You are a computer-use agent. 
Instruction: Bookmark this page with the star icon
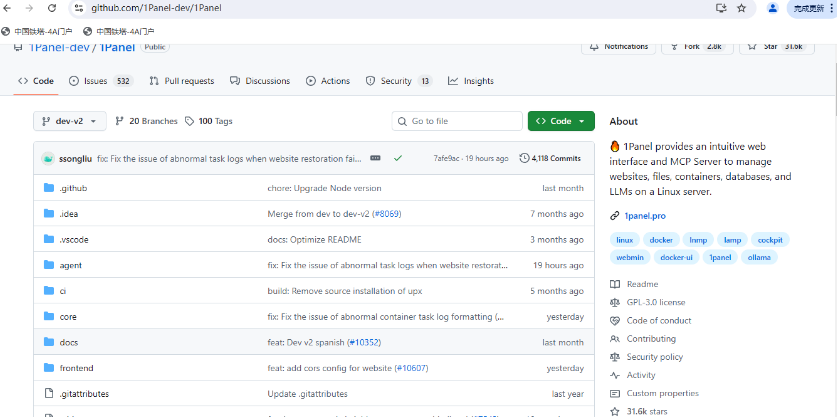point(741,8)
